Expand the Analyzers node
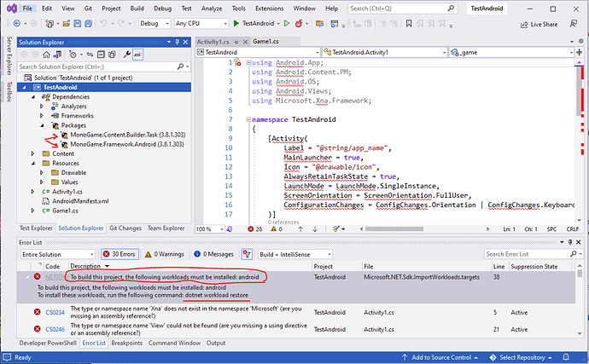Image resolution: width=589 pixels, height=364 pixels. (42, 107)
